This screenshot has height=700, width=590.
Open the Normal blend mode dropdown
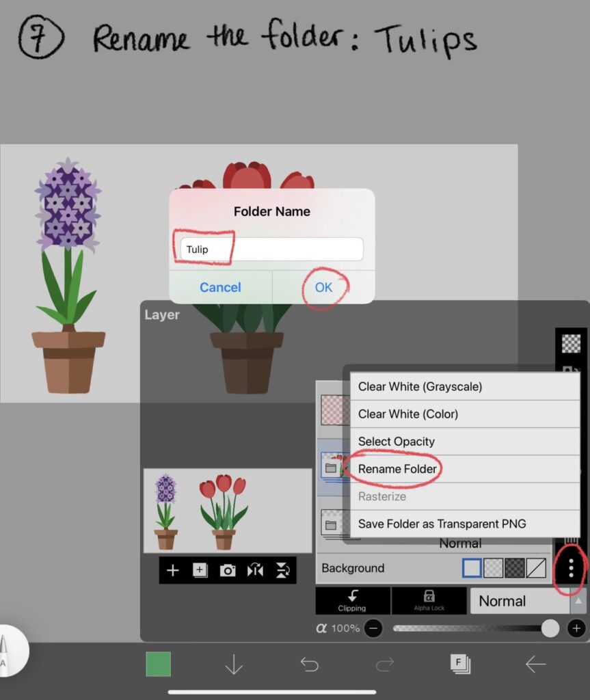(527, 601)
